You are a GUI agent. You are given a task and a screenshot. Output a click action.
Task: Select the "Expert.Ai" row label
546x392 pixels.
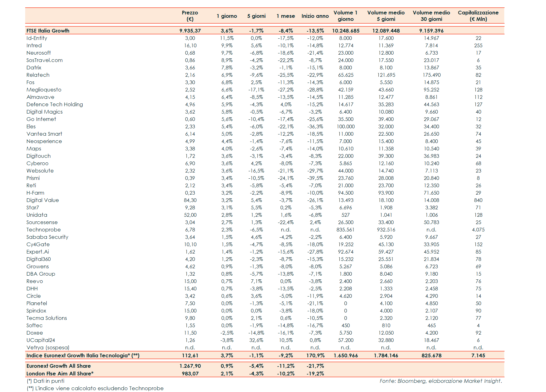point(38,252)
